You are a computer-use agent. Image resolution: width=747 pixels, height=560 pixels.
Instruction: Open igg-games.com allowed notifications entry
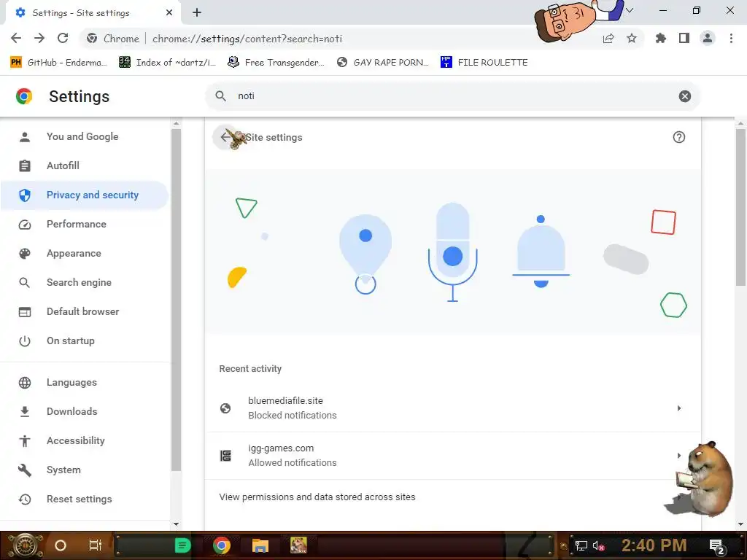[452, 456]
